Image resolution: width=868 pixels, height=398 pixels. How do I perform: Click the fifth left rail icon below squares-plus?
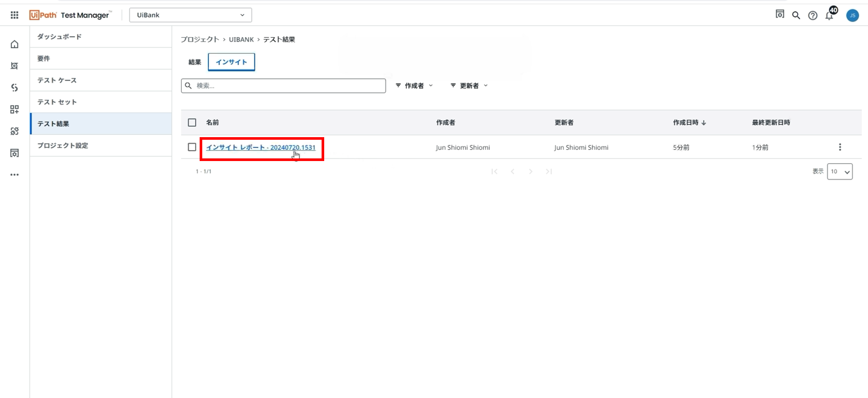click(x=14, y=131)
